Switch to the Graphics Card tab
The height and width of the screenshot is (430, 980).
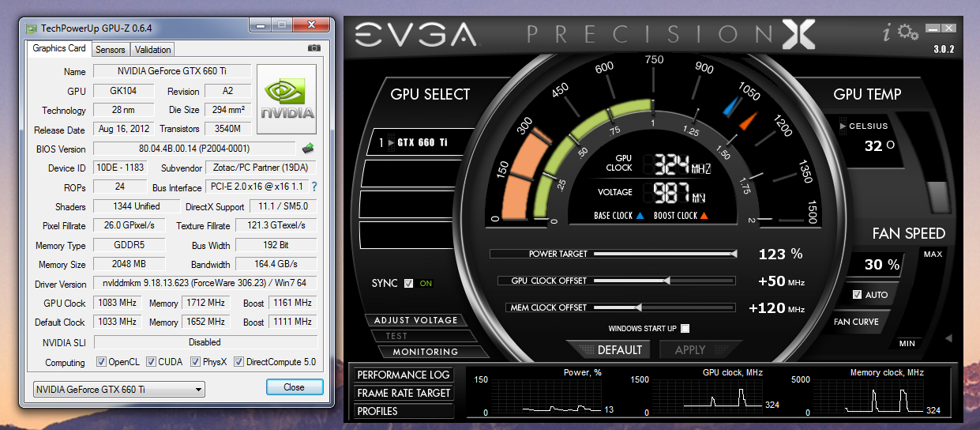tap(59, 48)
